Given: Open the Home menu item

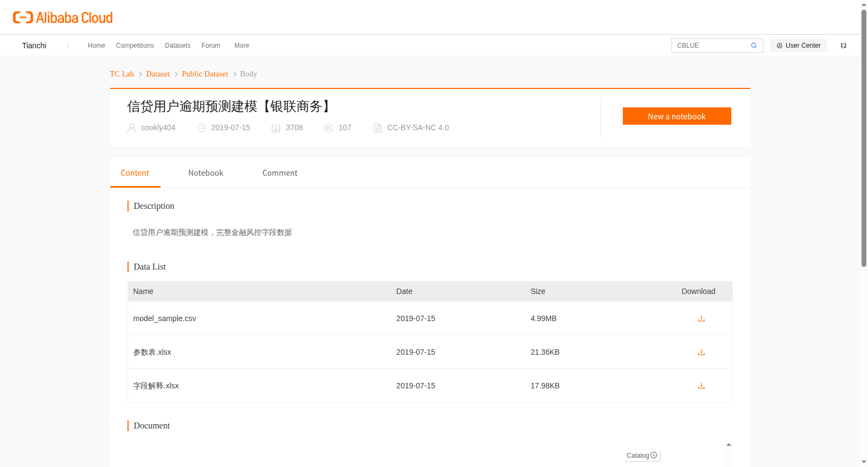Looking at the screenshot, I should coord(97,46).
